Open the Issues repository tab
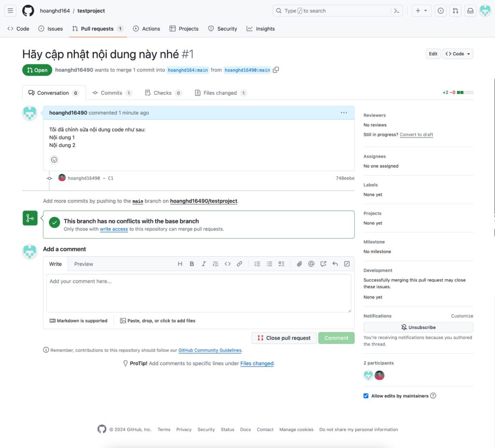Screen dimensions: 495x448 (x=50, y=29)
